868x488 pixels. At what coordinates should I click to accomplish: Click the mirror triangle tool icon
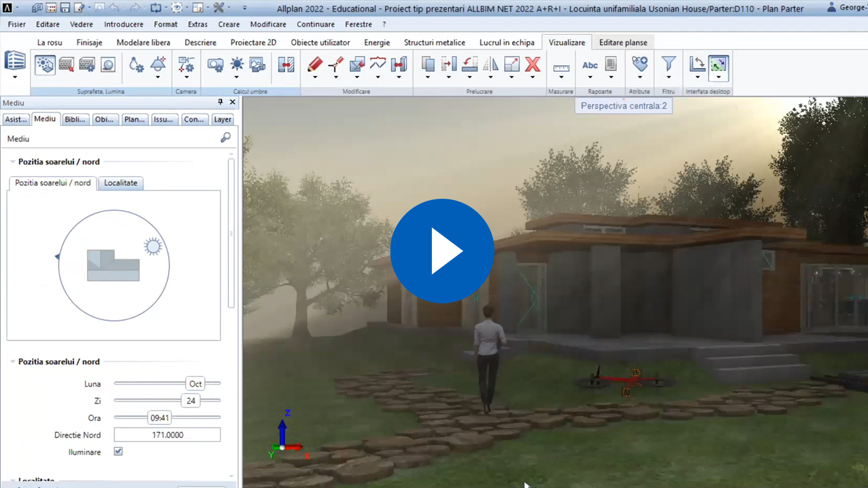pos(490,64)
